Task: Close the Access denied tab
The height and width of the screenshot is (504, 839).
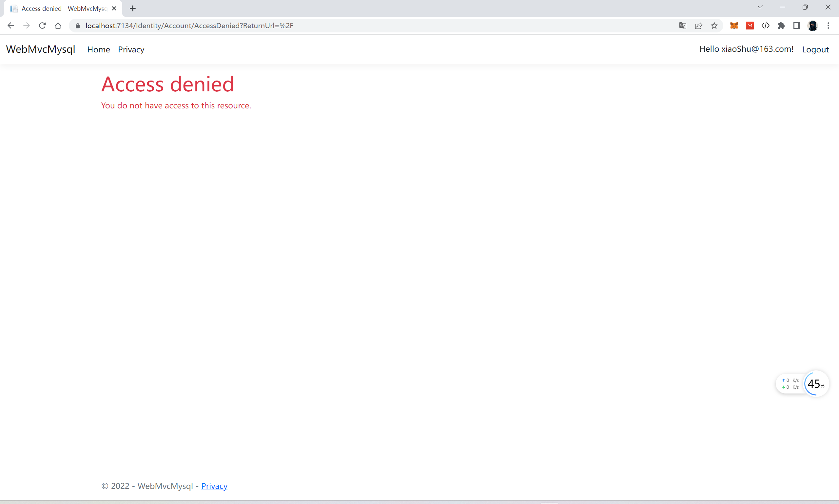Action: (x=114, y=9)
